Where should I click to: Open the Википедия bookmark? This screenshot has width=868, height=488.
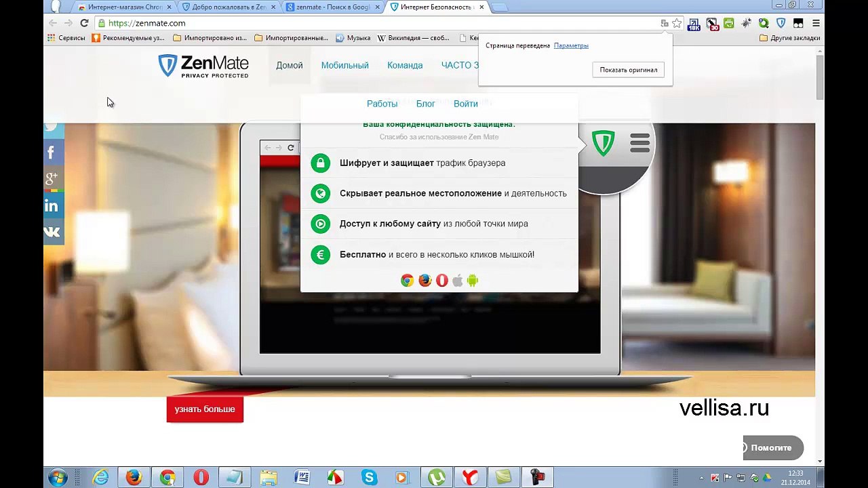pos(413,38)
